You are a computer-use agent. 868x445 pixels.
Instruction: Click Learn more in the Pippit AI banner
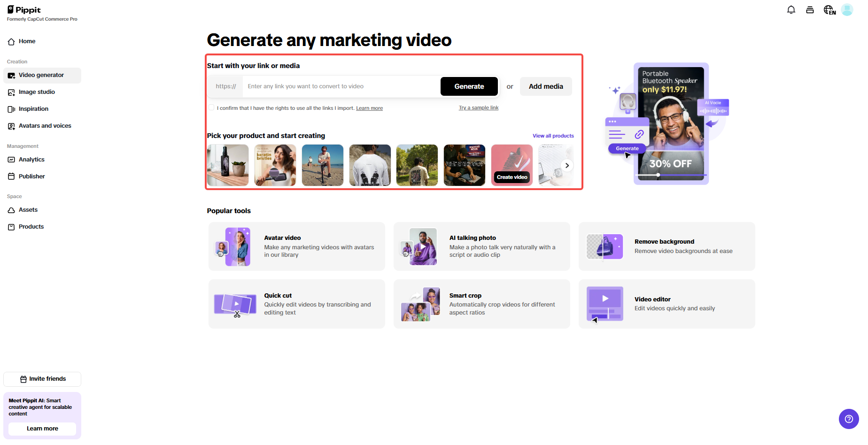coord(42,429)
